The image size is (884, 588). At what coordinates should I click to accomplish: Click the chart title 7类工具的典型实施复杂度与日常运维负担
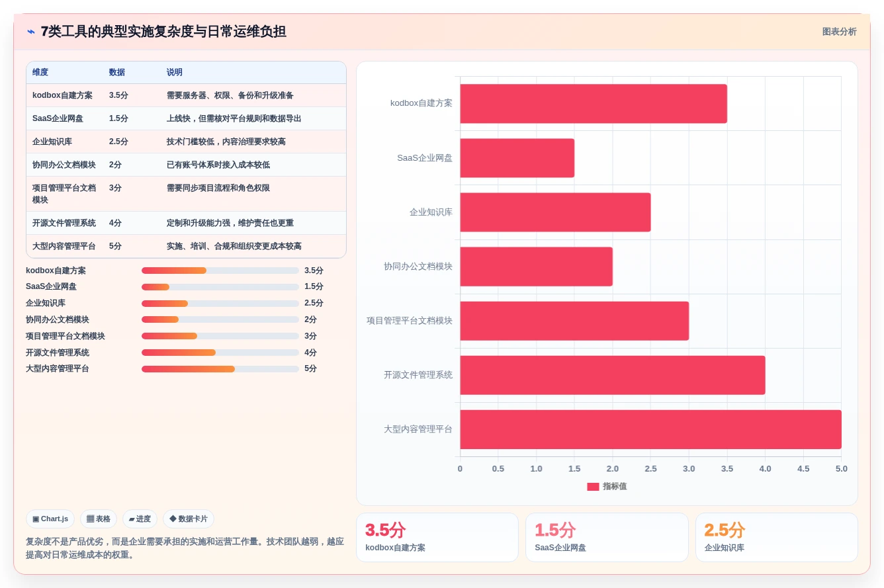[x=163, y=32]
